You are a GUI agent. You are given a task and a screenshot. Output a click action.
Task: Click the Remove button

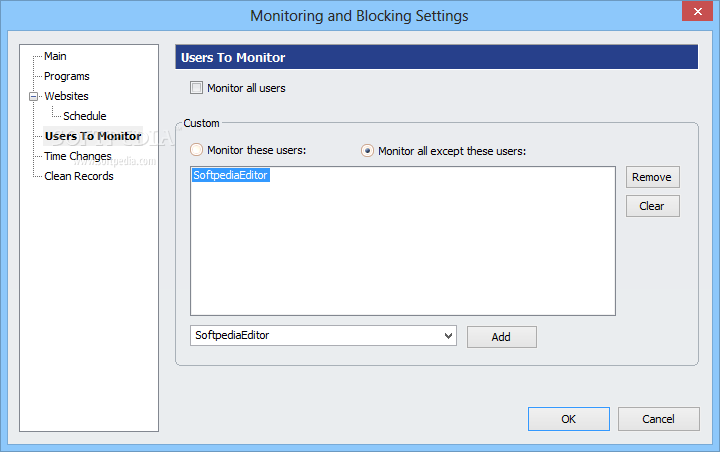[652, 177]
